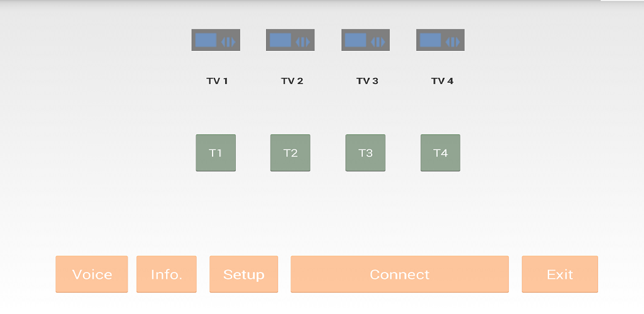This screenshot has height=314, width=644.
Task: Toggle the T1 transmitter button
Action: click(x=216, y=153)
